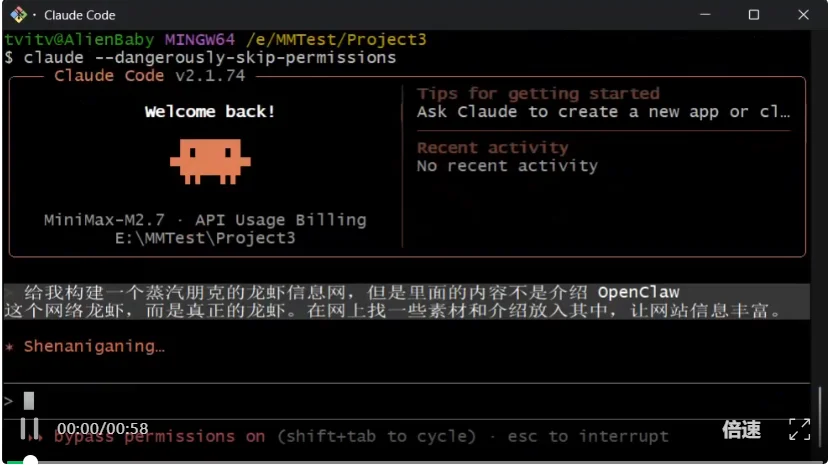The height and width of the screenshot is (465, 830).
Task: Maximize the Claude Code terminal window
Action: point(754,15)
